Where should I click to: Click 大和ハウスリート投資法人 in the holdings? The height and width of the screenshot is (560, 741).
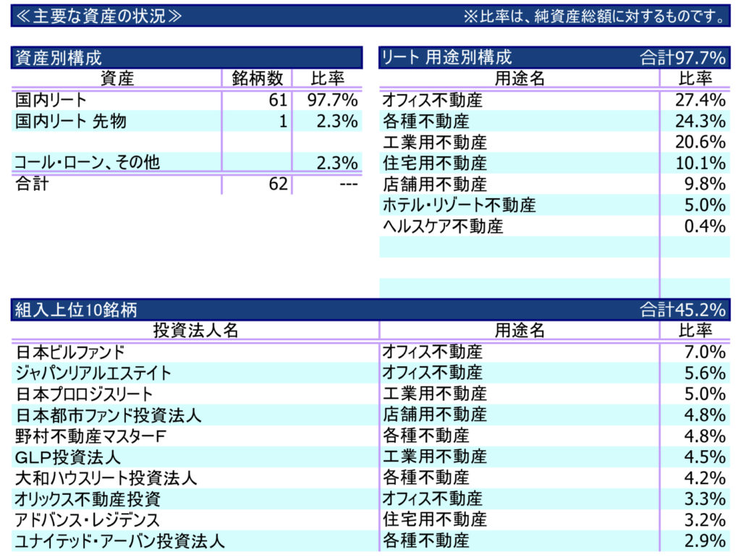(106, 478)
